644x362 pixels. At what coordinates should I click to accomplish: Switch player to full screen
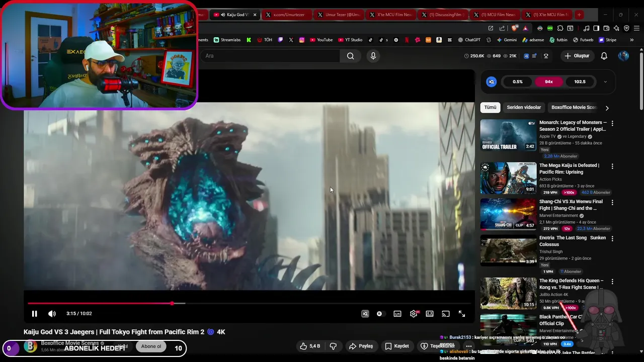[x=462, y=314]
